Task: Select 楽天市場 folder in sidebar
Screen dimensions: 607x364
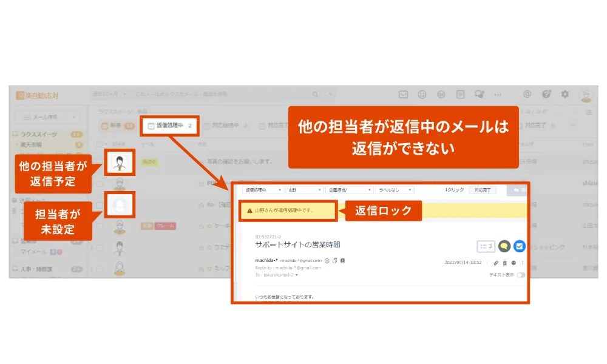Action: [x=31, y=144]
